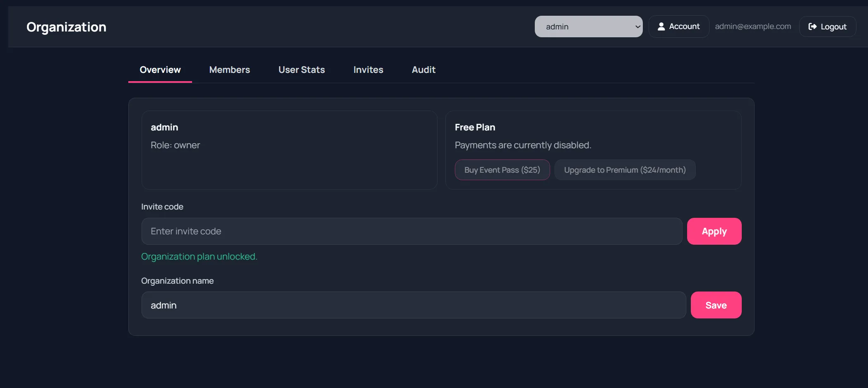Click the admin@example.com email text

(753, 27)
